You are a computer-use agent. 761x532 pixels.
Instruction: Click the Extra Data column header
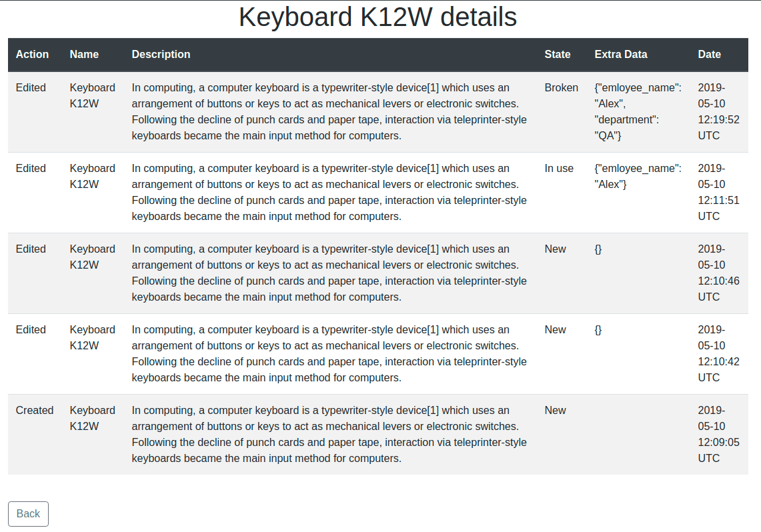620,55
